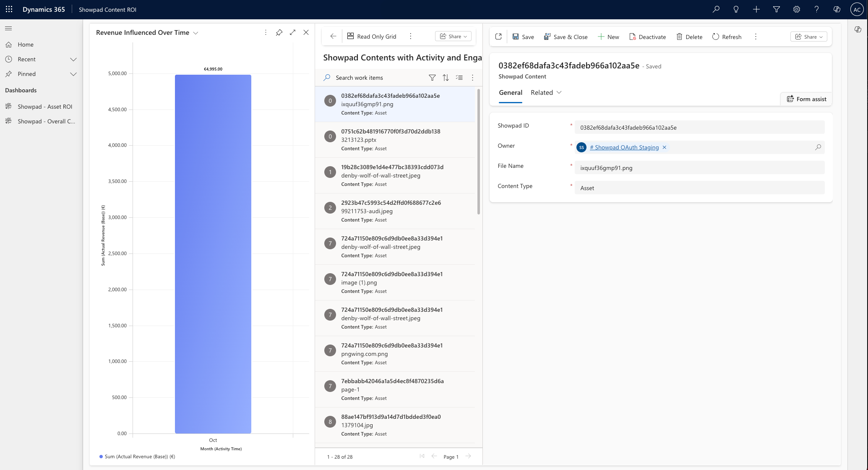The height and width of the screenshot is (470, 868).
Task: Open Dynamics 365 app launcher waffle
Action: pyautogui.click(x=9, y=9)
